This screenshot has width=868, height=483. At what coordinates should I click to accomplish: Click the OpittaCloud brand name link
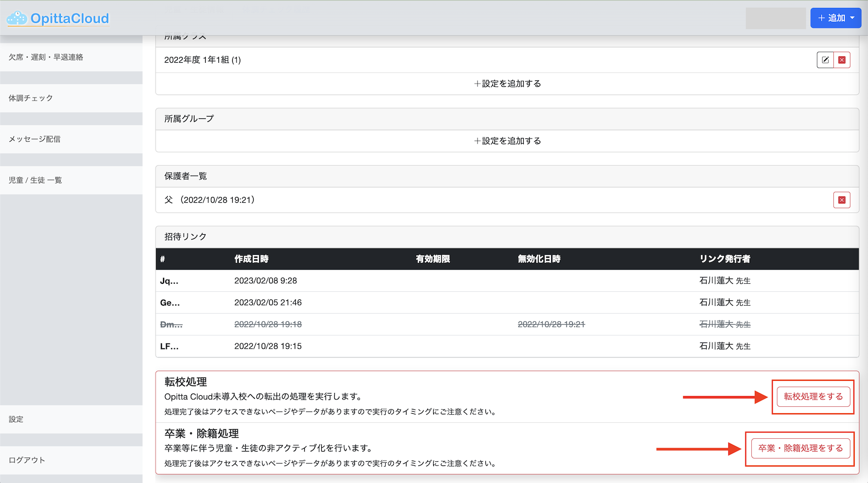point(70,19)
